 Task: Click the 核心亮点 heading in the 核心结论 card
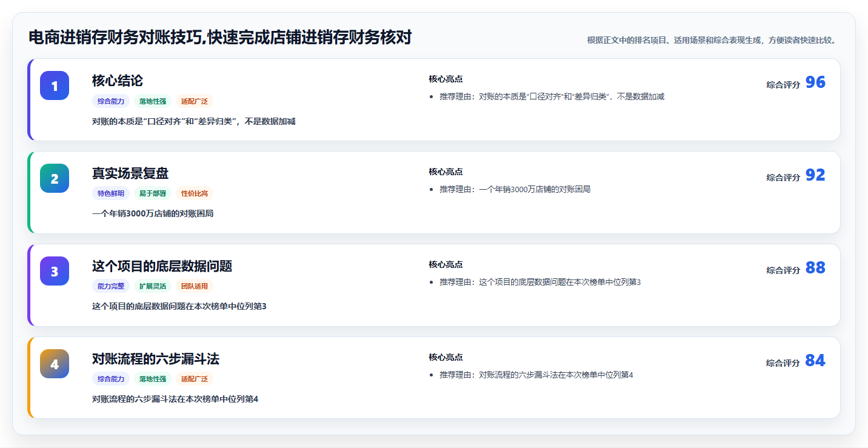click(446, 79)
